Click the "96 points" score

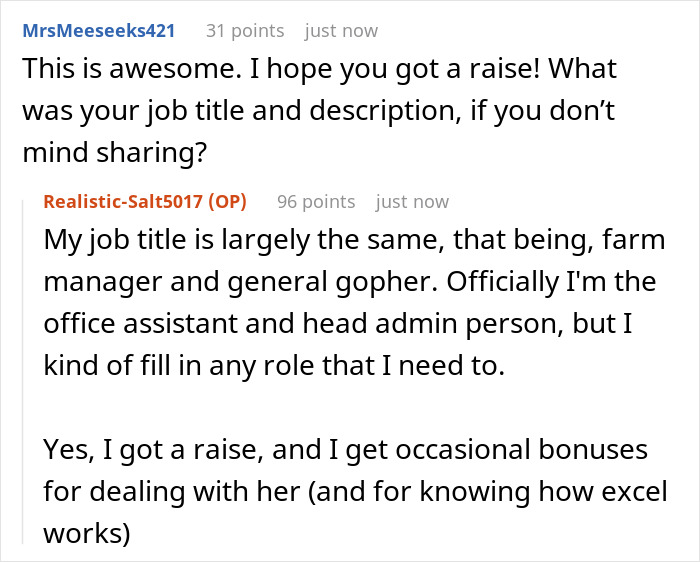pyautogui.click(x=316, y=201)
